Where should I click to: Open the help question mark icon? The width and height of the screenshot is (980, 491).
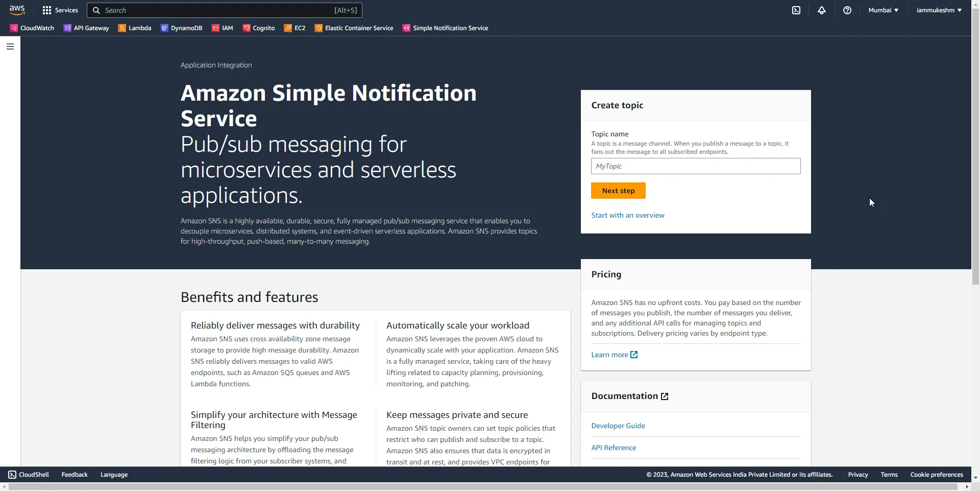pos(847,10)
